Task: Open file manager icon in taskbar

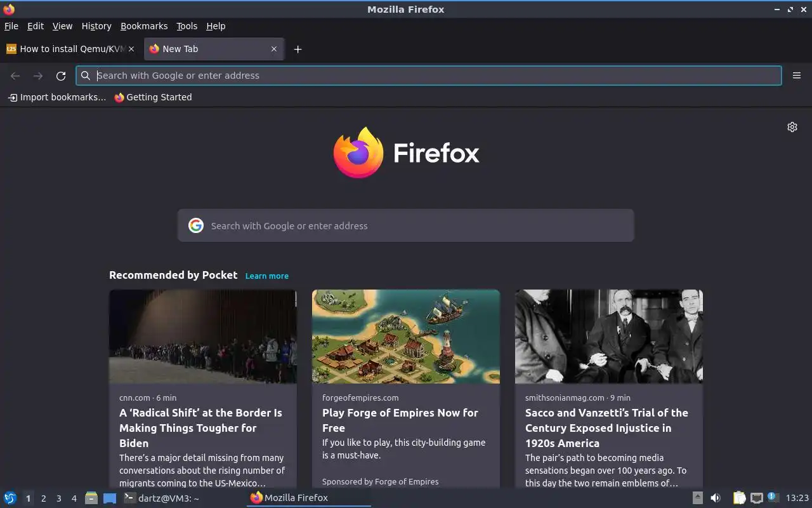Action: pos(91,498)
